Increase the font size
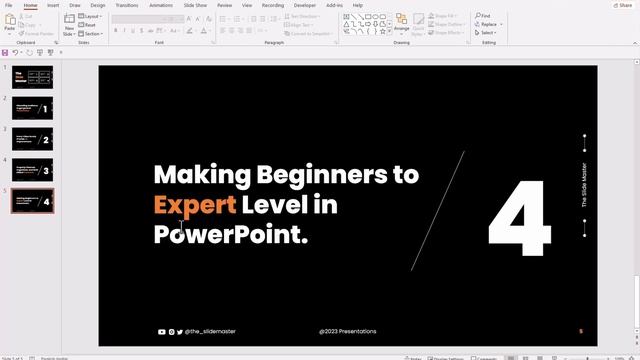 pos(189,19)
